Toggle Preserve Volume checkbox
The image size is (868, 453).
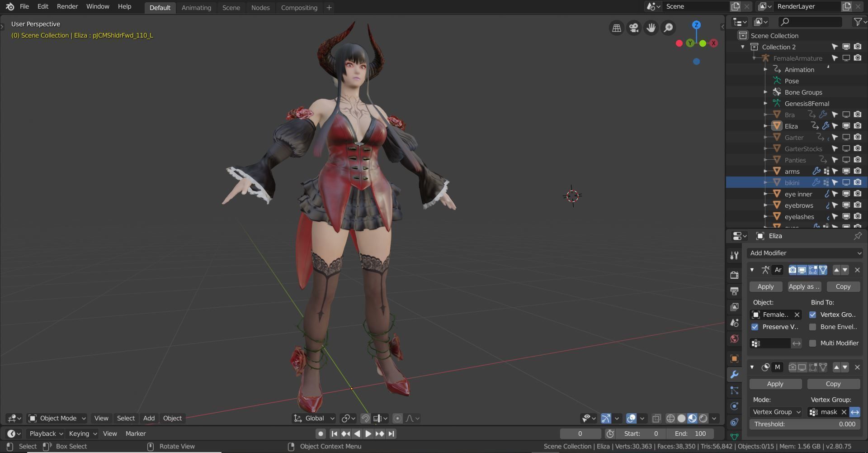(x=755, y=327)
